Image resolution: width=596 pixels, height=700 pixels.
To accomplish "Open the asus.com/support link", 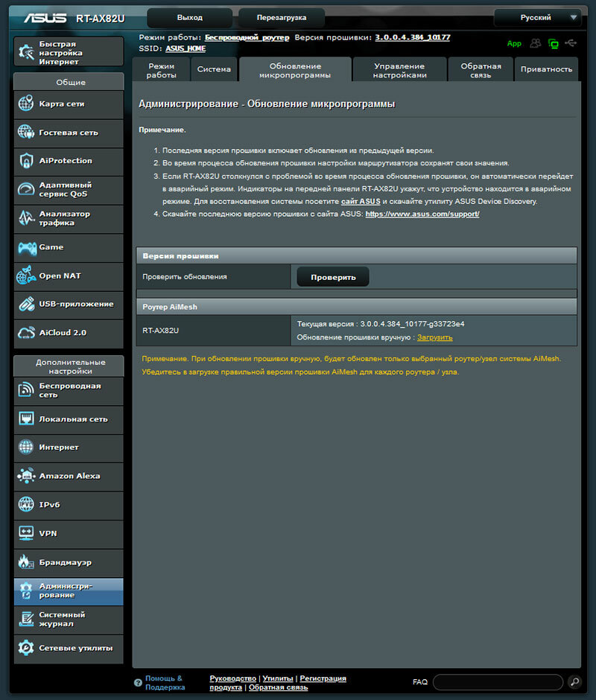I will point(422,214).
